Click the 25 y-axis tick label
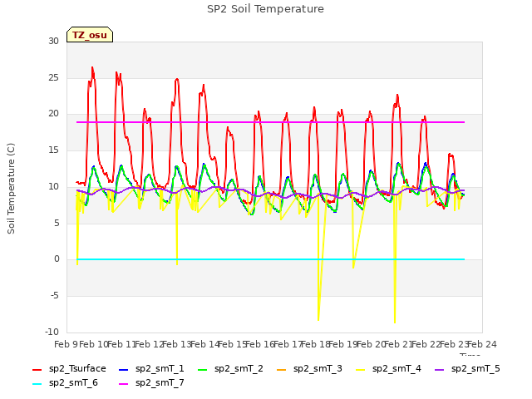 point(53,77)
